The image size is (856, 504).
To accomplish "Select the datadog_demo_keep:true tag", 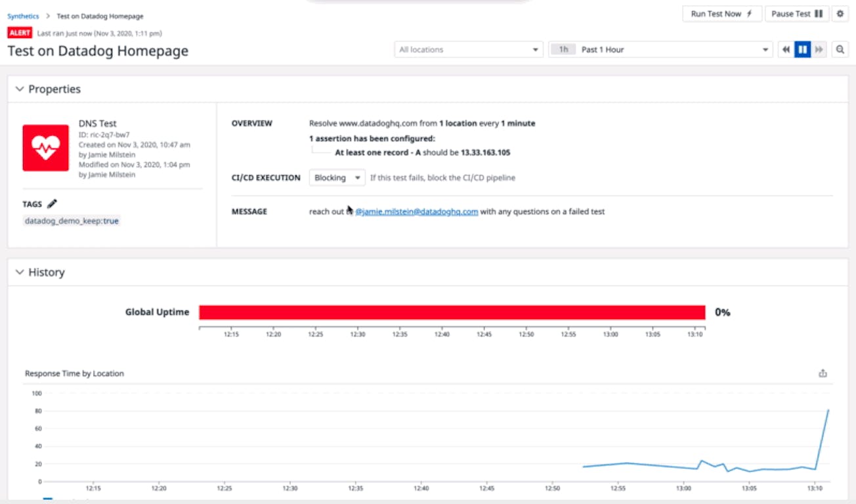I will pyautogui.click(x=72, y=221).
